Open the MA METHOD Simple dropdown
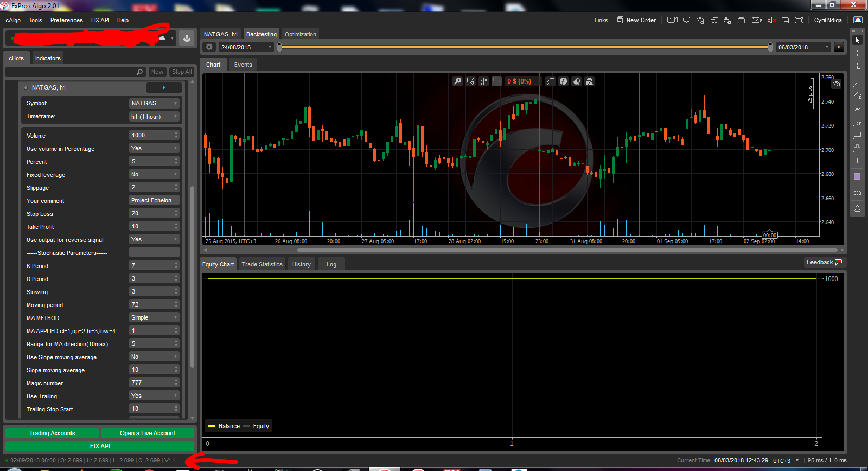Viewport: 868px width, 471px height. pyautogui.click(x=154, y=317)
